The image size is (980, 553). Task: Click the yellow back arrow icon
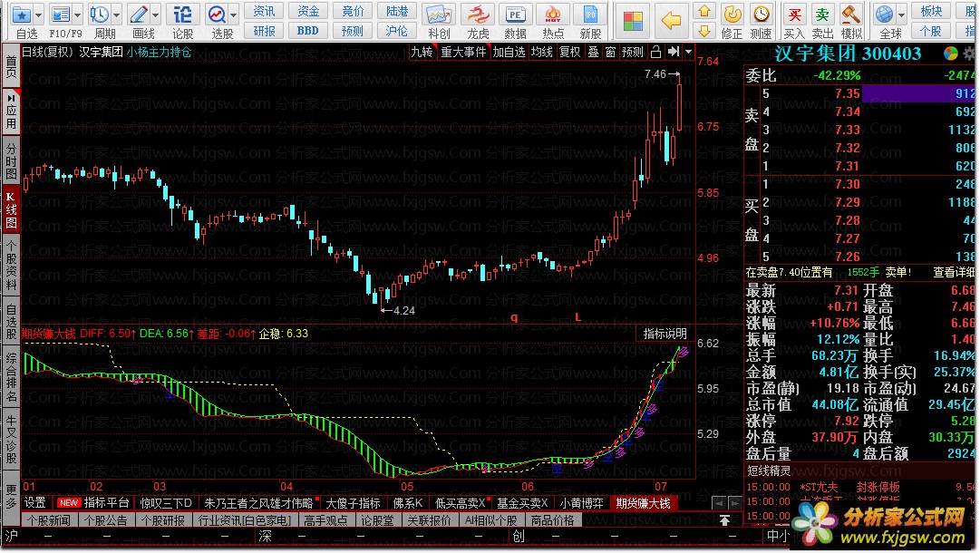(671, 21)
